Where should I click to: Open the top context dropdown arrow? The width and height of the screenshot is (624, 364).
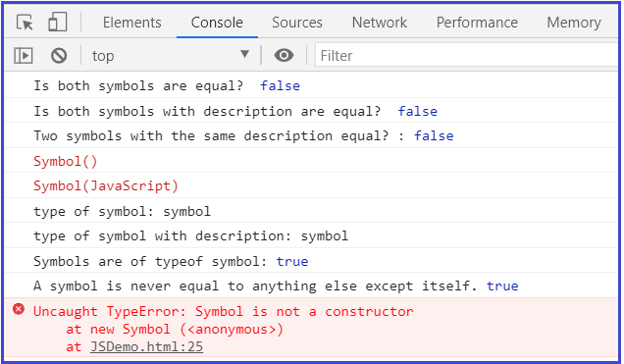244,54
